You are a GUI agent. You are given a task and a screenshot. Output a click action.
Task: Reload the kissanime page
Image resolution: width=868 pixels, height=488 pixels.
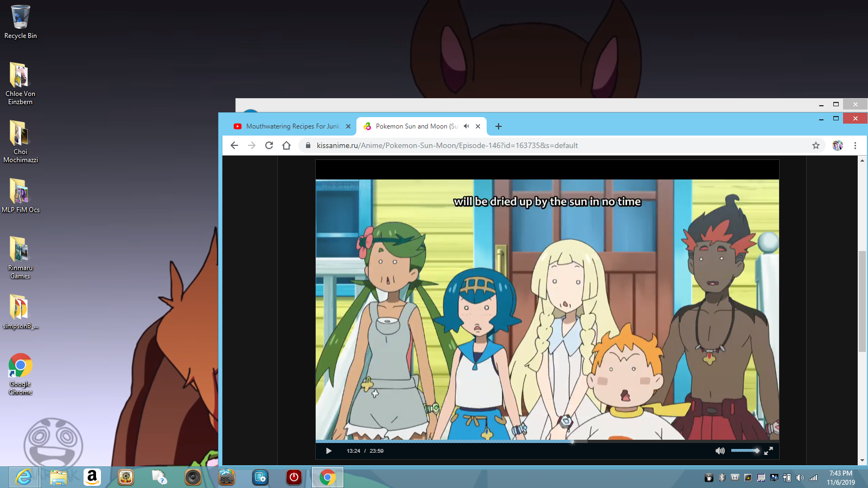click(269, 145)
